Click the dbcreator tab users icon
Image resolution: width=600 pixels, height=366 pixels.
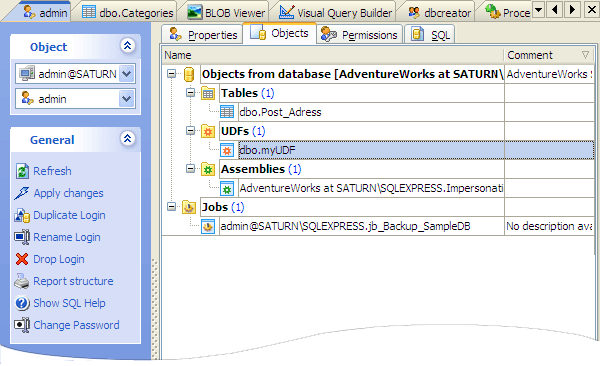414,13
